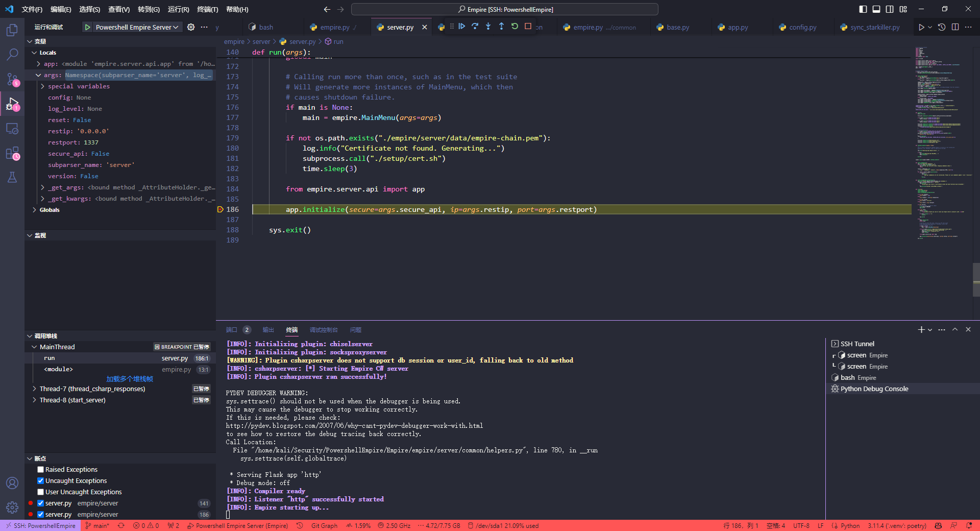Go forward with navigation arrow
980x531 pixels.
tap(340, 9)
